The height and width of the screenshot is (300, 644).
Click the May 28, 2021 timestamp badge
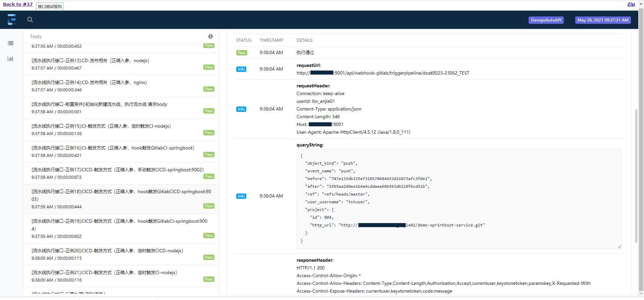pyautogui.click(x=603, y=20)
